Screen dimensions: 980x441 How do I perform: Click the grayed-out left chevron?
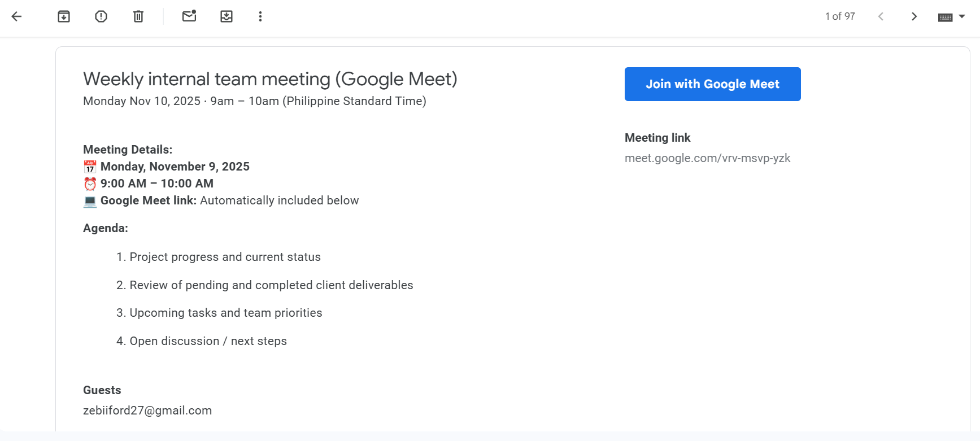pos(881,16)
